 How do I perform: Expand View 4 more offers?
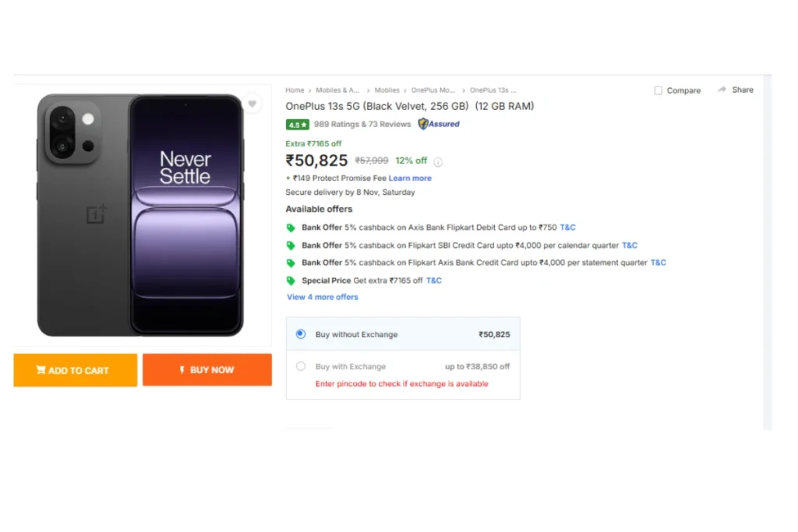pos(323,297)
